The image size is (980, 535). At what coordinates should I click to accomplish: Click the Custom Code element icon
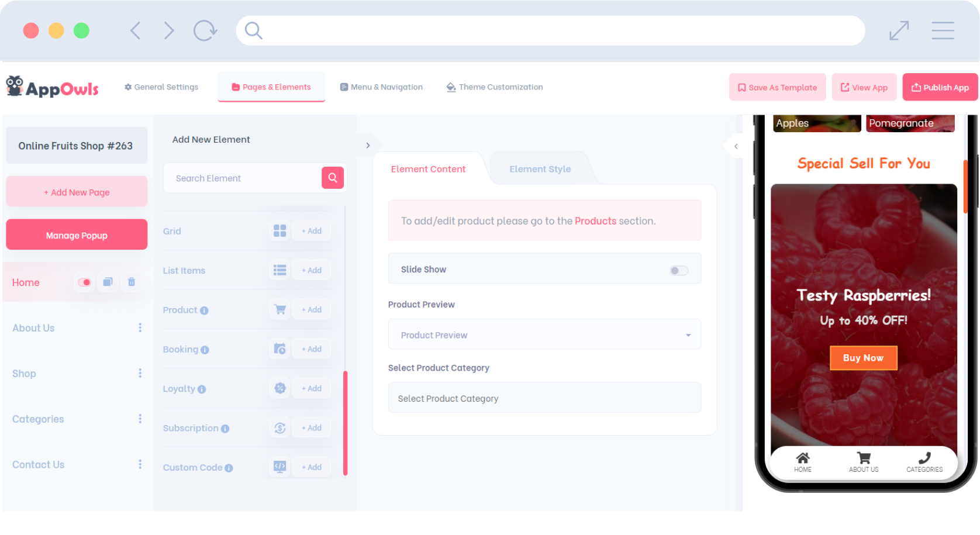click(280, 467)
